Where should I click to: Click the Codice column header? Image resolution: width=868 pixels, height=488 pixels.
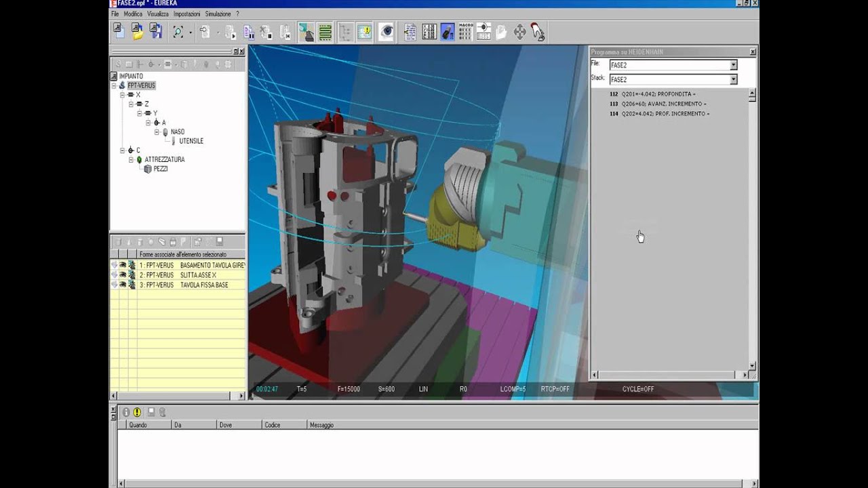click(x=284, y=425)
